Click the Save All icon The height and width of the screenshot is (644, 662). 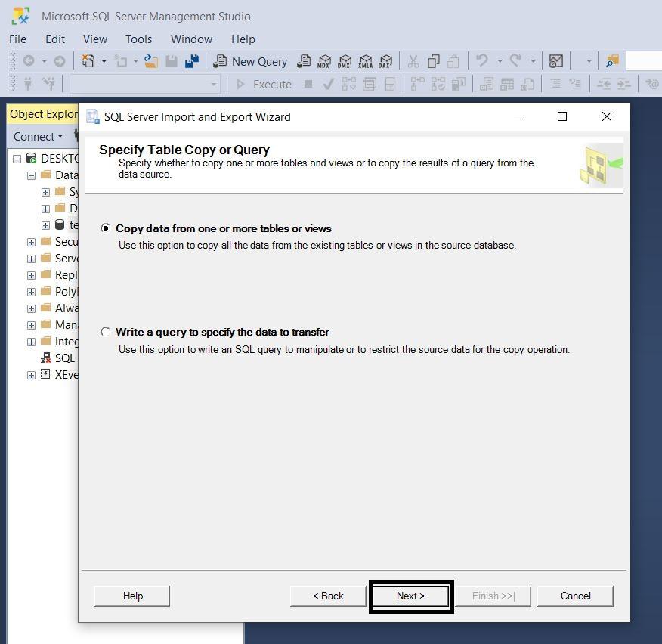point(192,62)
